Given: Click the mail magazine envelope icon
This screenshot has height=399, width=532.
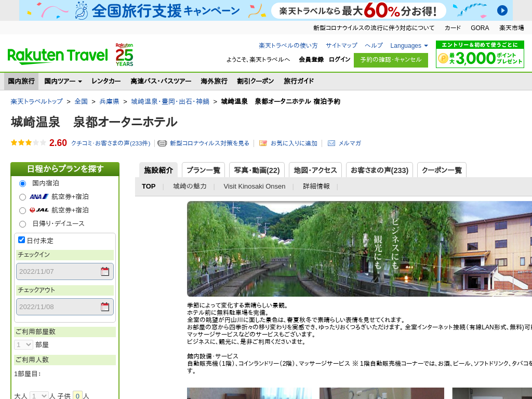Looking at the screenshot, I should tap(331, 143).
